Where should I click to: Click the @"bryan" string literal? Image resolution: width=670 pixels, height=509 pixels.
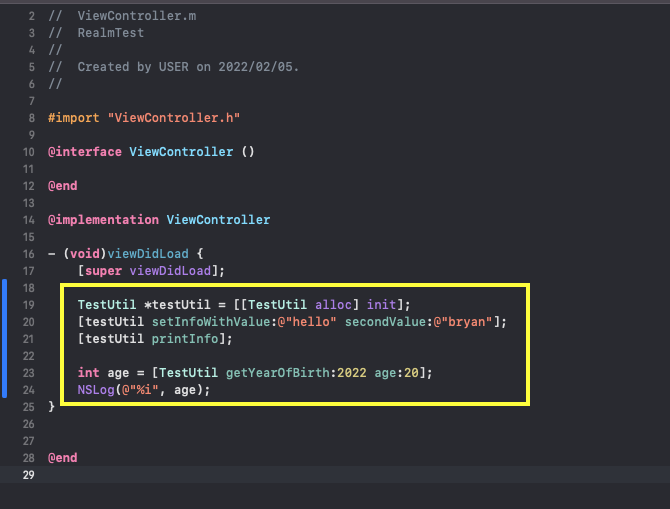pyautogui.click(x=463, y=322)
